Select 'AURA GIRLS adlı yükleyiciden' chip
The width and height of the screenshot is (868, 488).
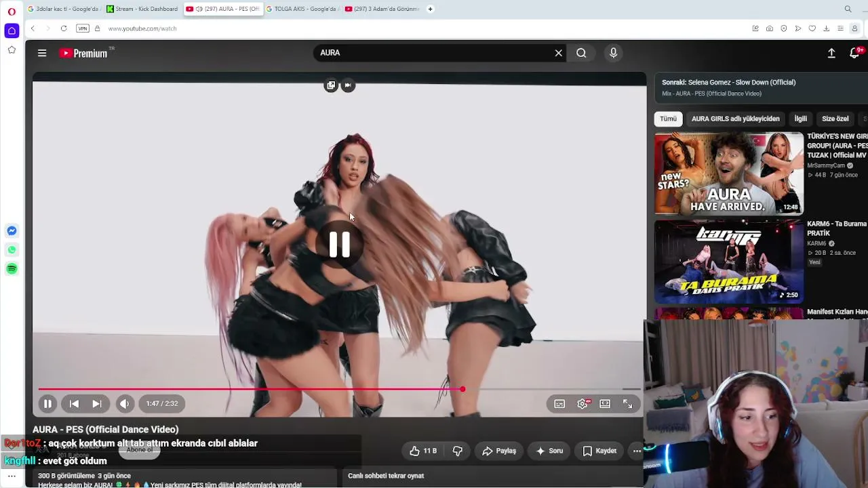(736, 119)
